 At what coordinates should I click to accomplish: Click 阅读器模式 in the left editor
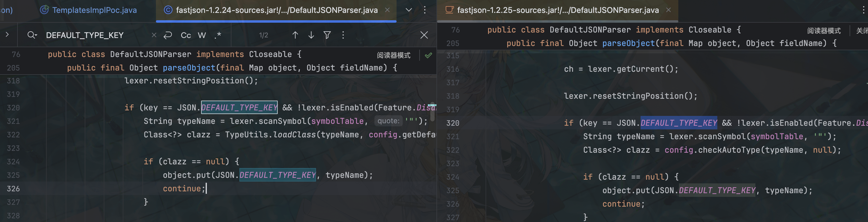pos(393,55)
